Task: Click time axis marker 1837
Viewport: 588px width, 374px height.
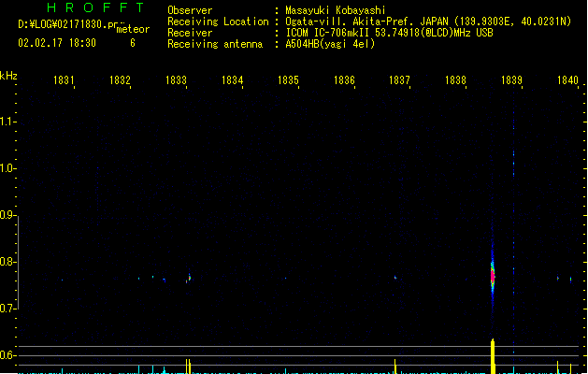Action: tap(399, 80)
